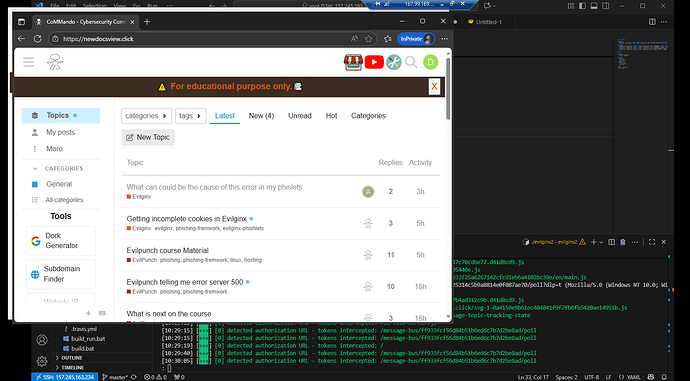
Task: Open Evilpunch course Material topic
Action: pos(168,250)
